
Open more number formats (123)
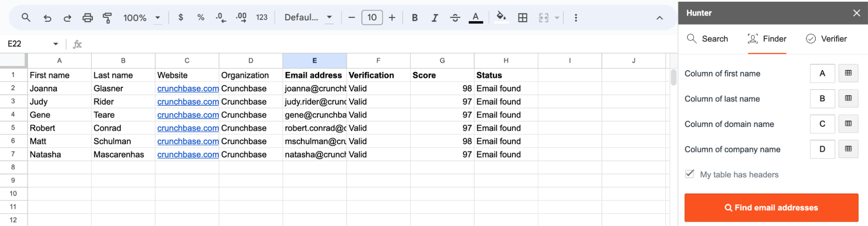(262, 18)
